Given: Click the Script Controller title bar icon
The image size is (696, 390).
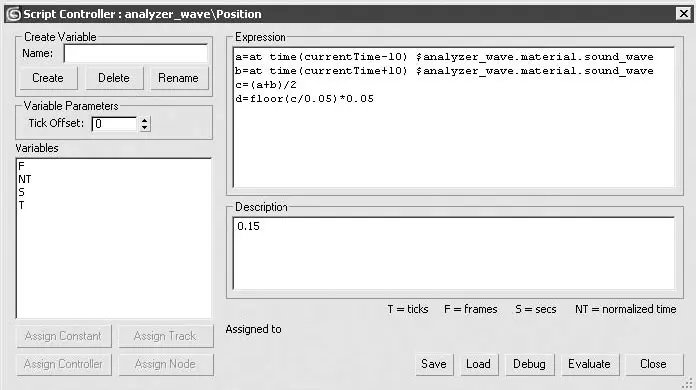Looking at the screenshot, I should (x=13, y=14).
